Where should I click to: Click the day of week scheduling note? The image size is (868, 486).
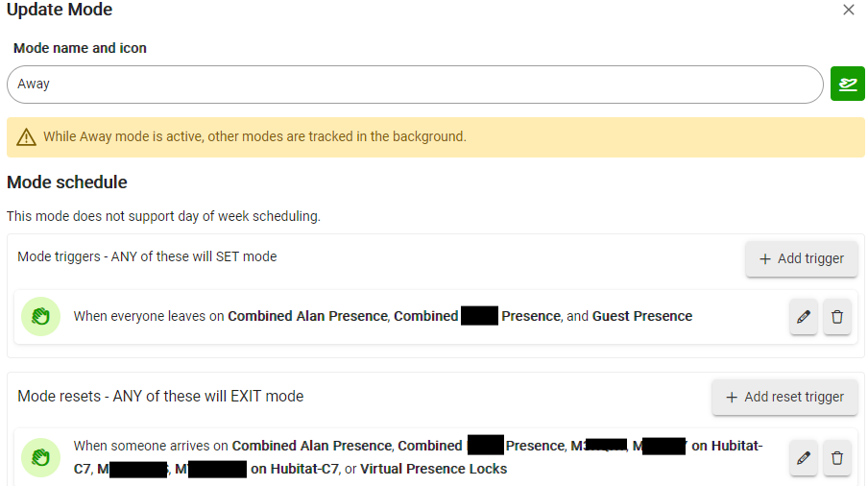coord(163,216)
